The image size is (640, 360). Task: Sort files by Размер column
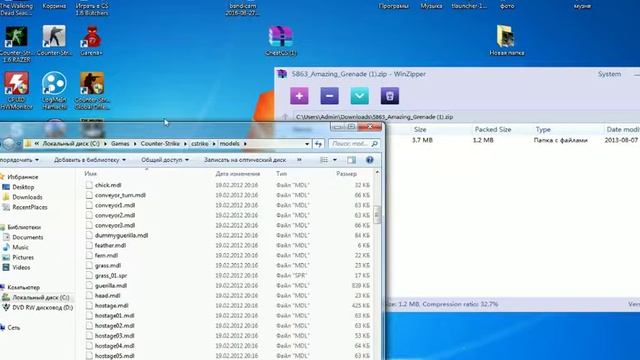click(347, 174)
